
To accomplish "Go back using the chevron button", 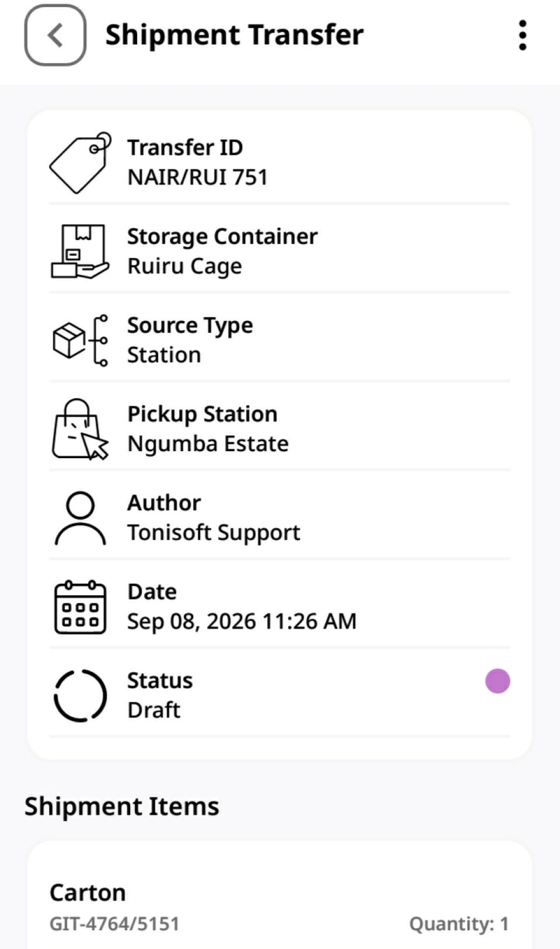I will point(55,35).
